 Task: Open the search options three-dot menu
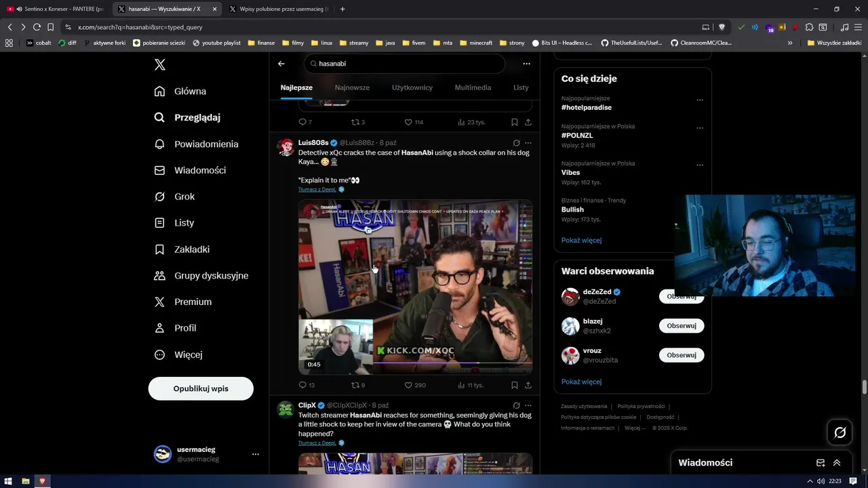click(526, 64)
